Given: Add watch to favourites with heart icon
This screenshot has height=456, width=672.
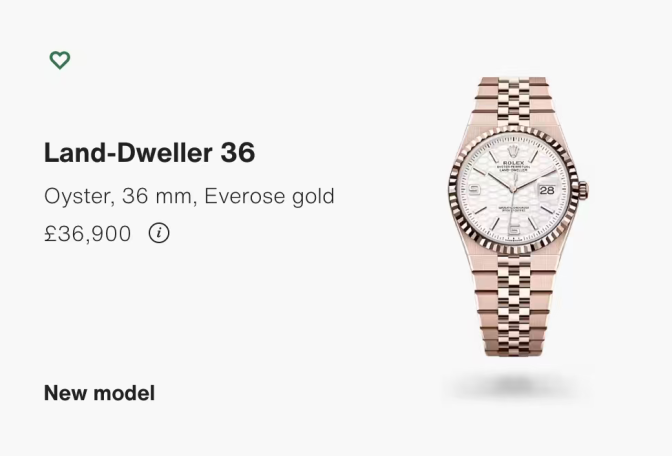Looking at the screenshot, I should (60, 60).
